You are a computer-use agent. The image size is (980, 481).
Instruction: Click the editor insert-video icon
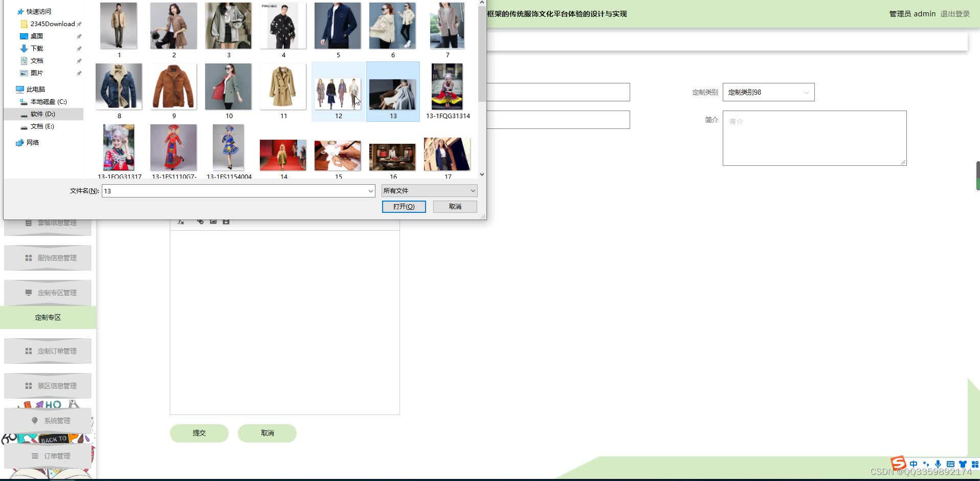(x=226, y=222)
